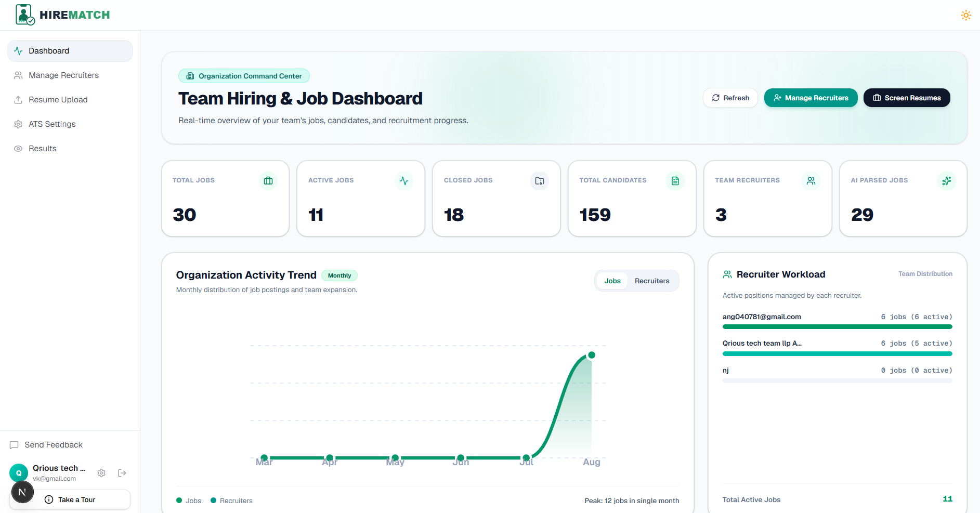Click the nj recruiter name
Screen dimensions: 980x513
pos(726,371)
